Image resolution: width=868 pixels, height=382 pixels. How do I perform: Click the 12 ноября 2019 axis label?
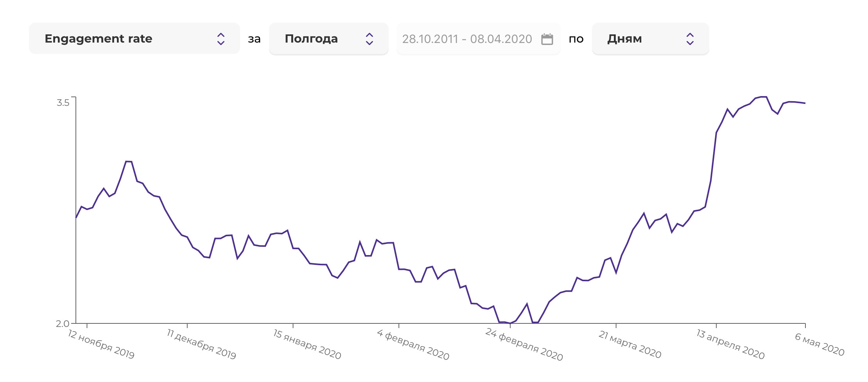coord(101,344)
